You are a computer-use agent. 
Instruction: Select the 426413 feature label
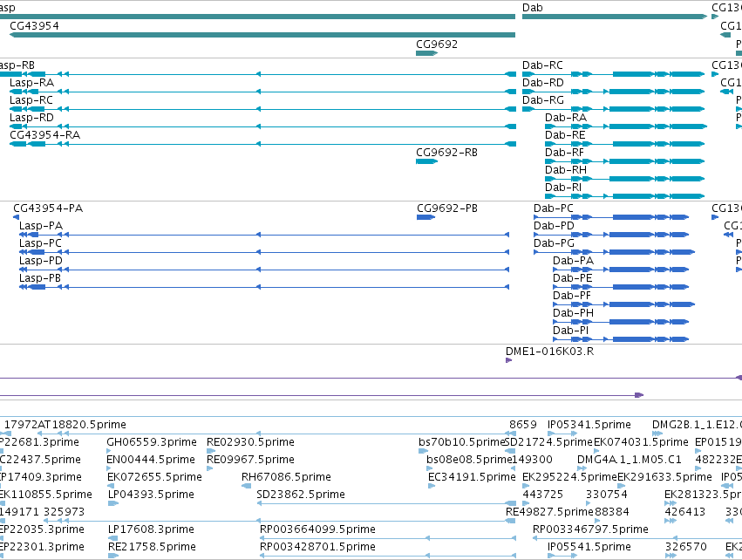coord(685,512)
